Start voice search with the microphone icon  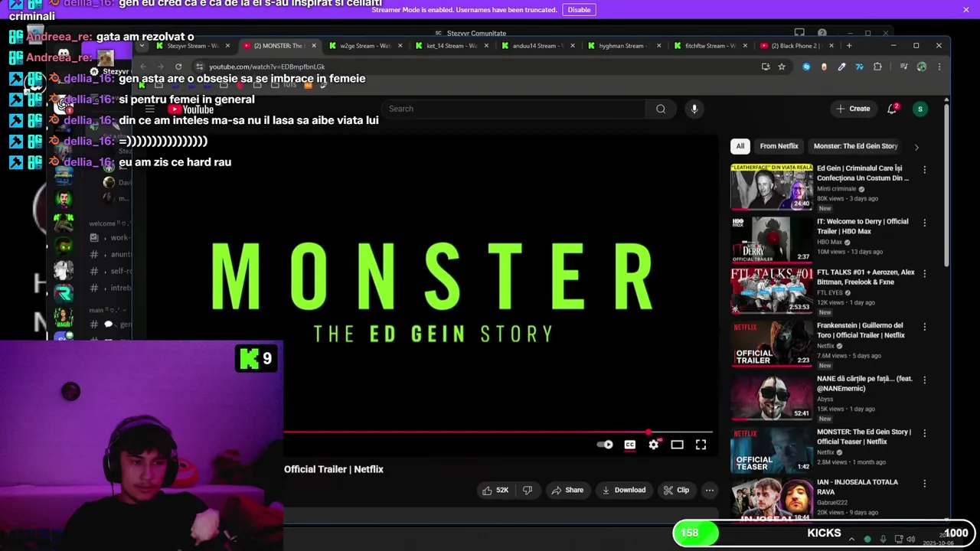click(x=694, y=109)
